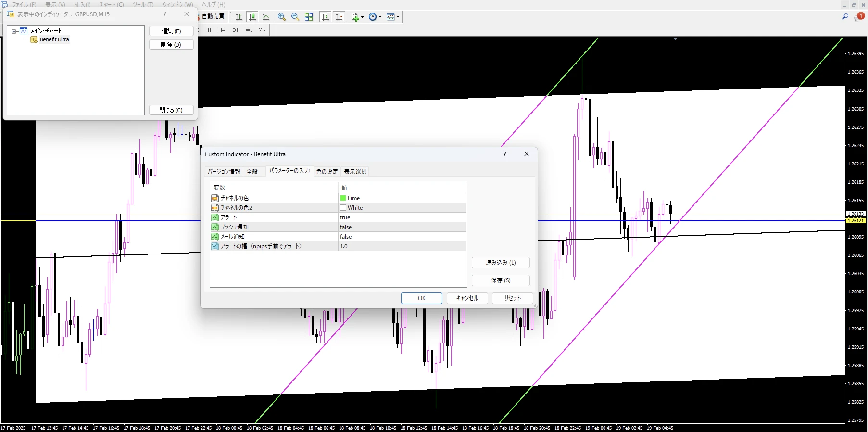The image size is (868, 432).
Task: Open the red notification alert icon
Action: click(x=860, y=17)
